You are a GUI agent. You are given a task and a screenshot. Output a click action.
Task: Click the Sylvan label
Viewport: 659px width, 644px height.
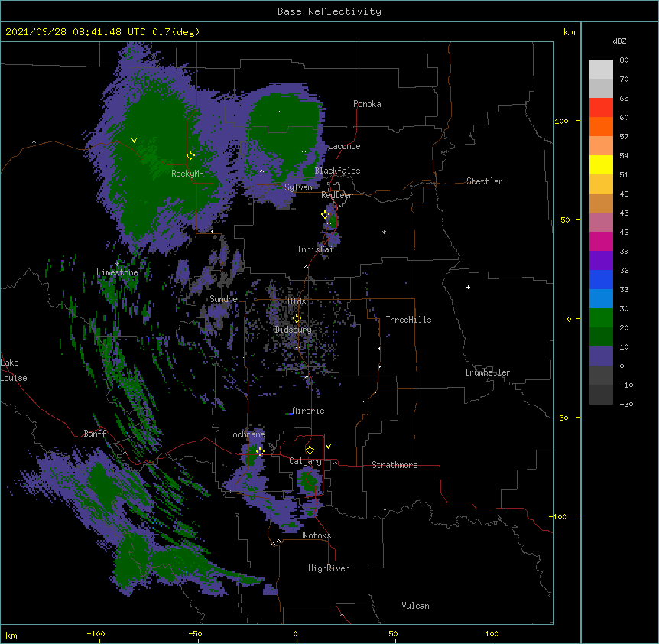coord(298,187)
